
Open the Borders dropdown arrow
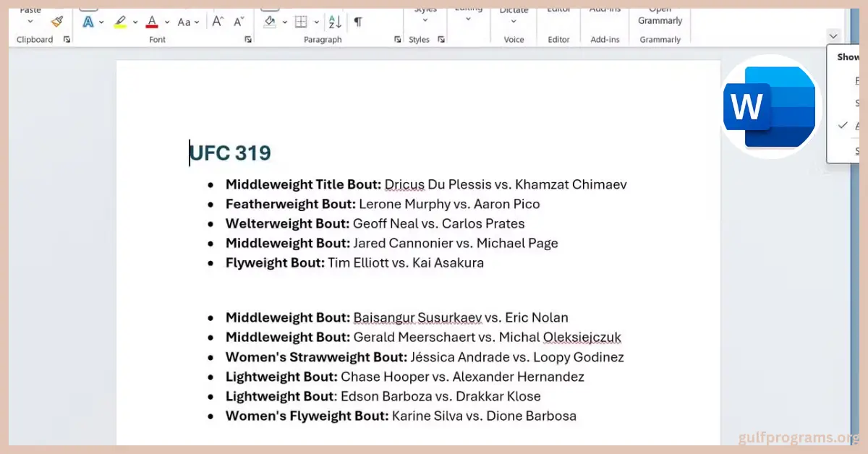pyautogui.click(x=316, y=22)
